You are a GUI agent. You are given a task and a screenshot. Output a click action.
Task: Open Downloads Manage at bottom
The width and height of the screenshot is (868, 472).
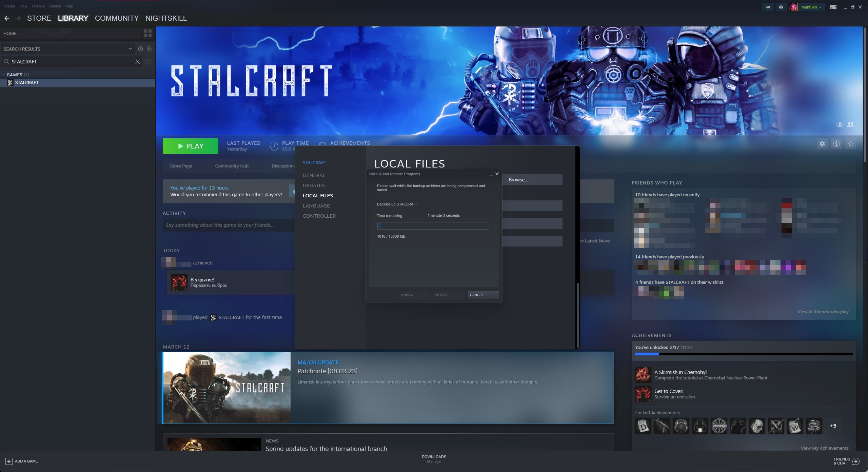coord(434,459)
